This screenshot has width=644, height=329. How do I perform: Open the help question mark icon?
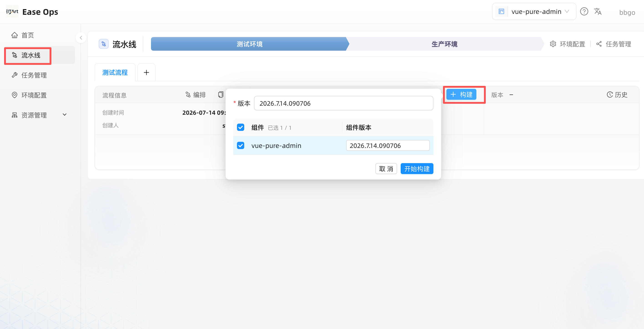tap(584, 12)
